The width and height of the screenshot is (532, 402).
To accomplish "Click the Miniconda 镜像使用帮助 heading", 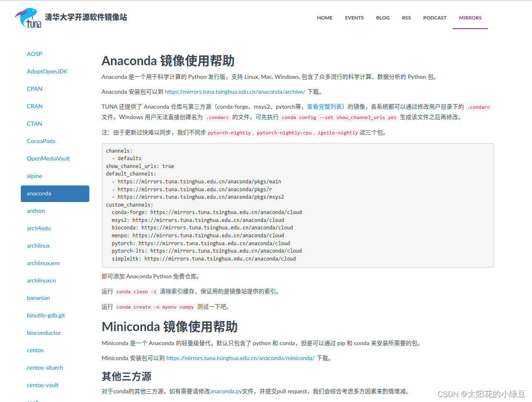I will click(x=170, y=326).
